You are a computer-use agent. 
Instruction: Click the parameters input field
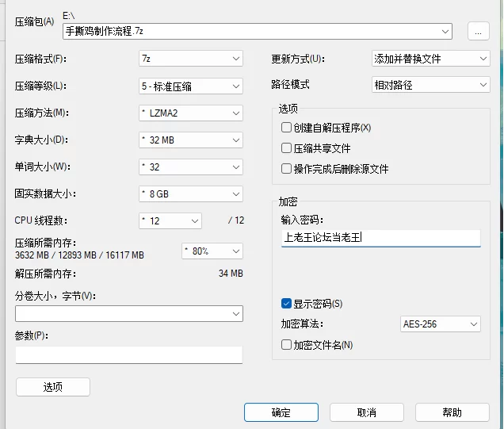click(129, 354)
